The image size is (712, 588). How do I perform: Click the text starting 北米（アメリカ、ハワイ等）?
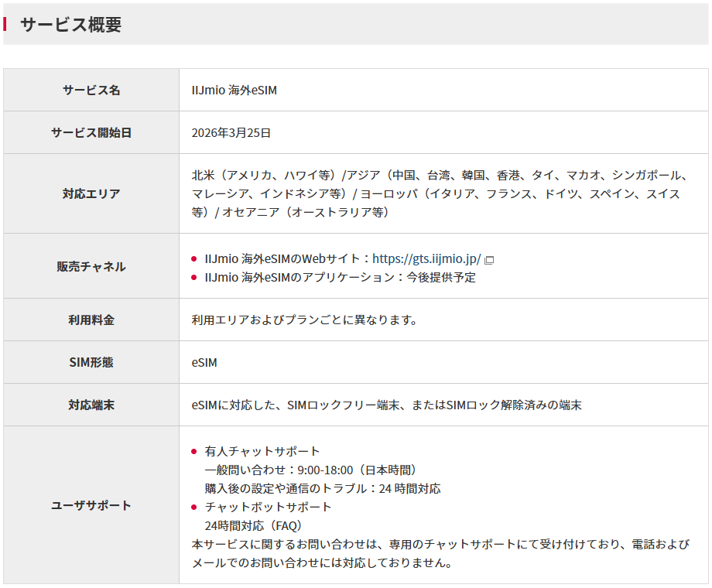point(440,194)
